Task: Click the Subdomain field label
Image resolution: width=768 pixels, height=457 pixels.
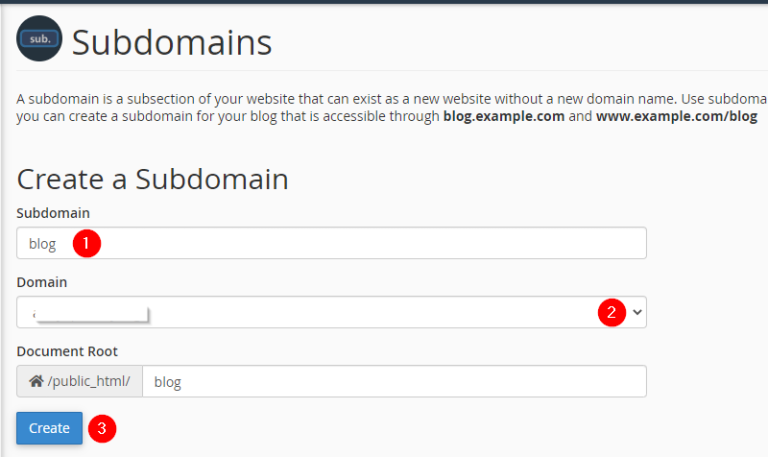Action: coord(51,213)
